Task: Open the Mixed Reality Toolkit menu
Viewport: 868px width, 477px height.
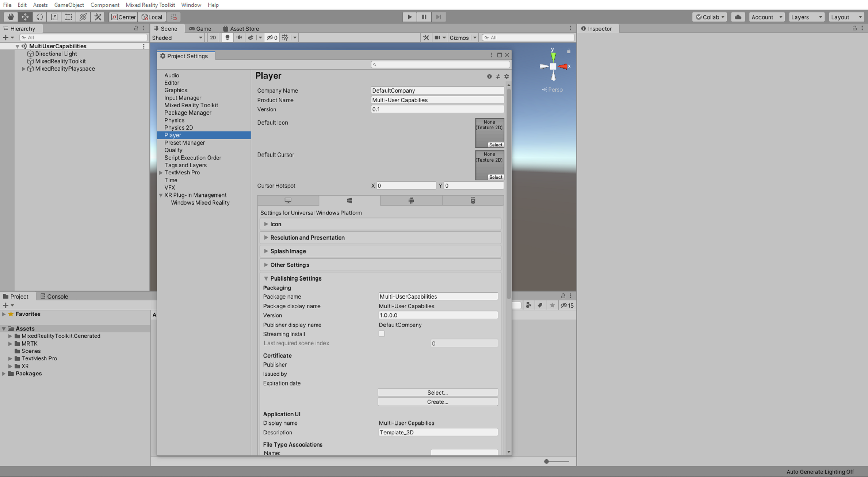Action: tap(150, 5)
